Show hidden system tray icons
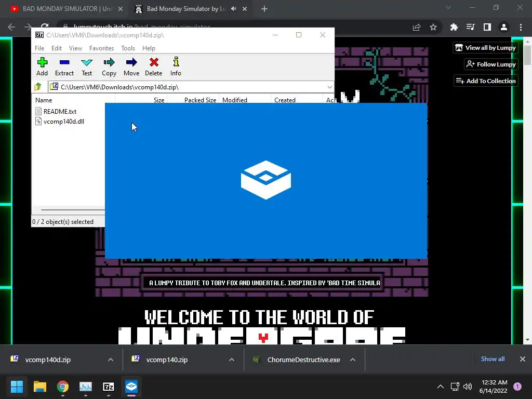Image resolution: width=532 pixels, height=399 pixels. (x=441, y=387)
